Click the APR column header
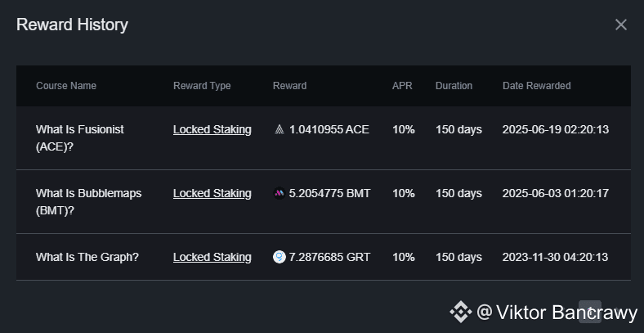644x333 pixels. 401,86
